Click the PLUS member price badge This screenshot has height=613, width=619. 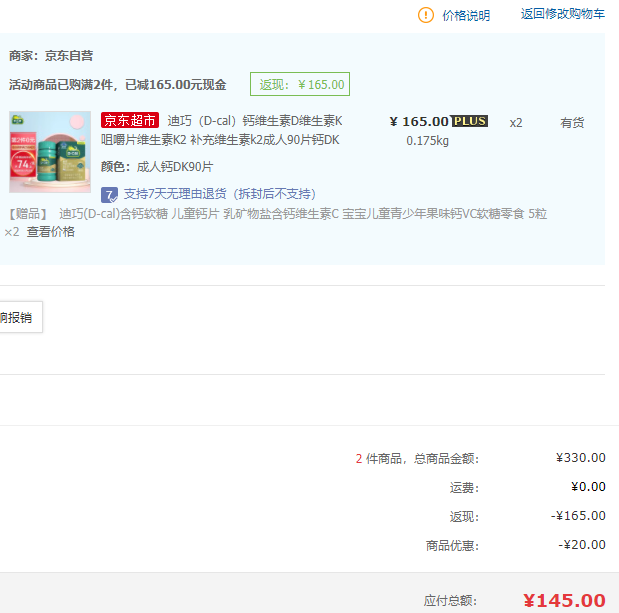click(x=470, y=121)
